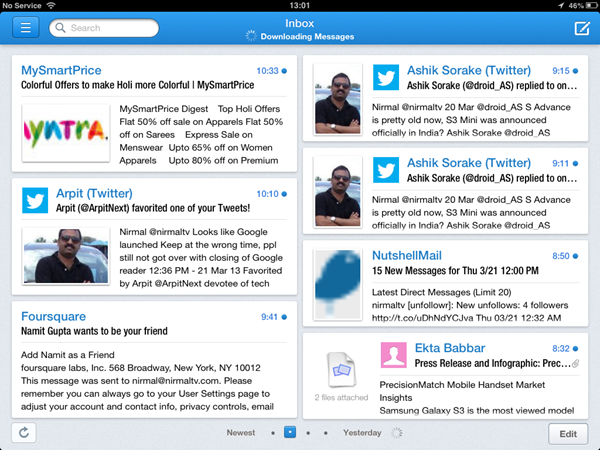Open the Foursquare sender name
This screenshot has height=450, width=600.
point(54,316)
